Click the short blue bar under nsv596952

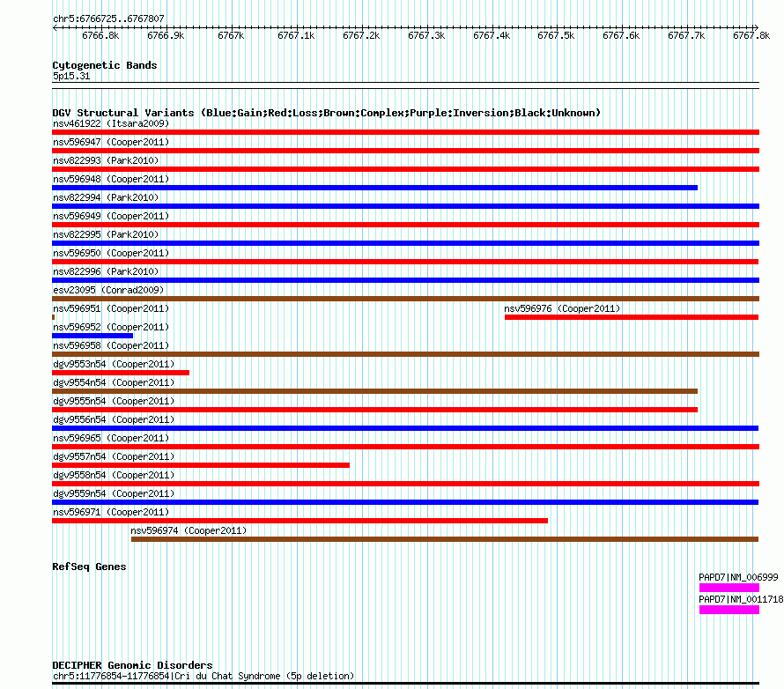92,336
